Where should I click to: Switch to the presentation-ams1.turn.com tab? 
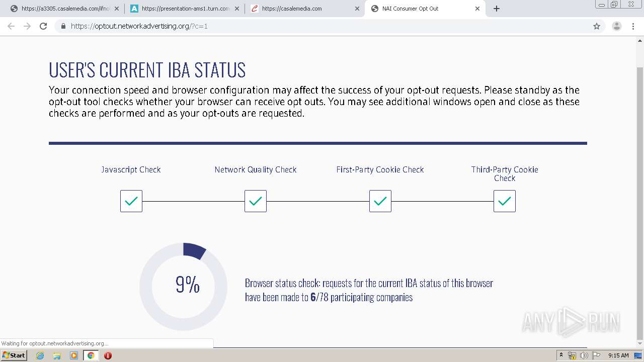(x=184, y=9)
